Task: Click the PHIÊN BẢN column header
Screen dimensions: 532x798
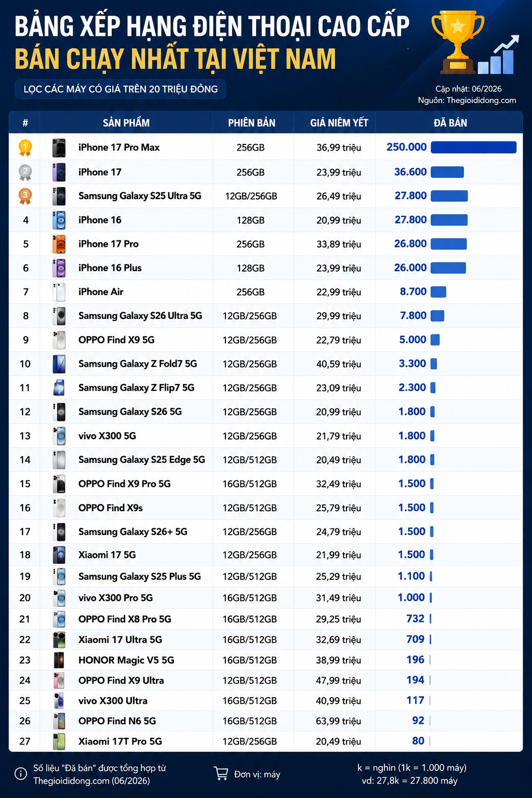Action: pos(251,123)
